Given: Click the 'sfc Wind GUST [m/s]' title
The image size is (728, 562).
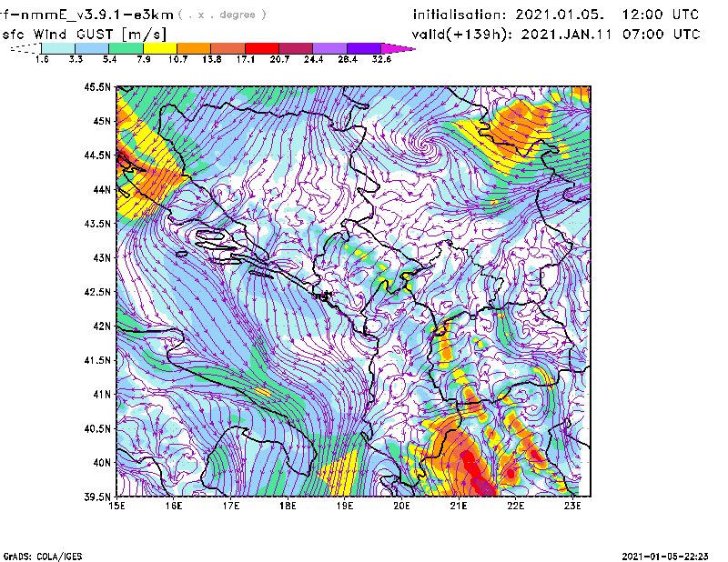Looking at the screenshot, I should point(84,35).
